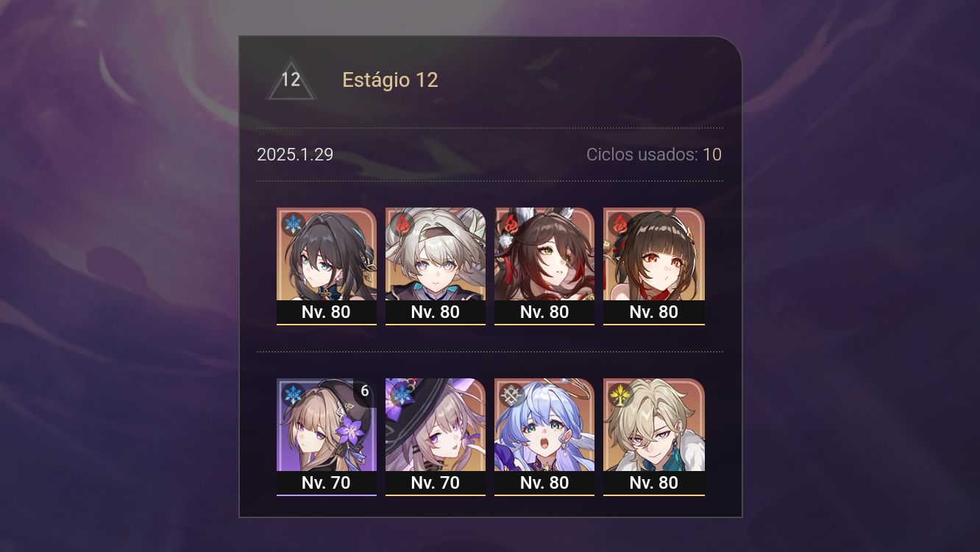Click Imaginary element icon on blond male character
Viewport: 980px width, 552px height.
(620, 394)
